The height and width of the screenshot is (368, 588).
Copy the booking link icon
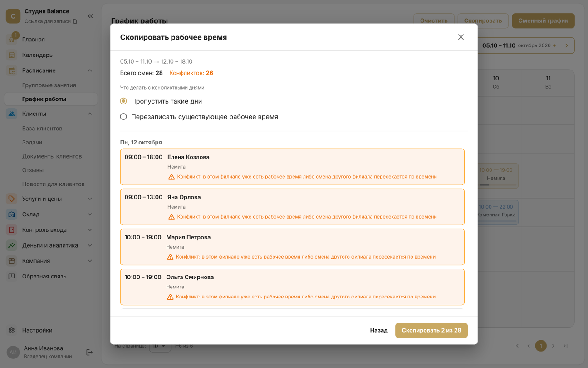[x=75, y=21]
